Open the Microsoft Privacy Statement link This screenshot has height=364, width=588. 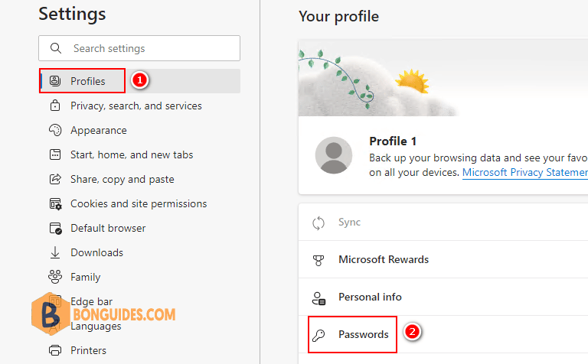coord(525,172)
